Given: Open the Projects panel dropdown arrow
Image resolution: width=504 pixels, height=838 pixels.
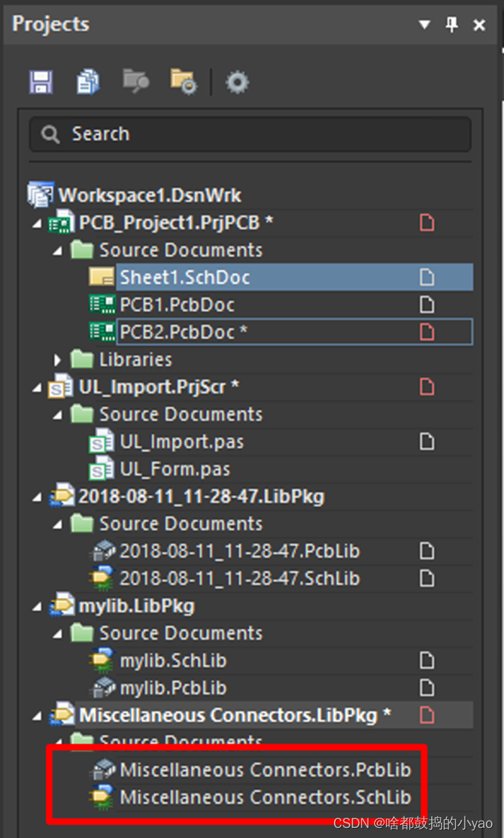Looking at the screenshot, I should pyautogui.click(x=424, y=25).
